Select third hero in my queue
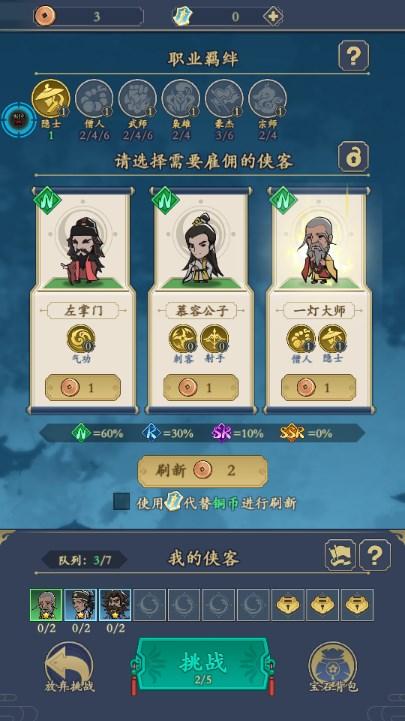 (115, 605)
